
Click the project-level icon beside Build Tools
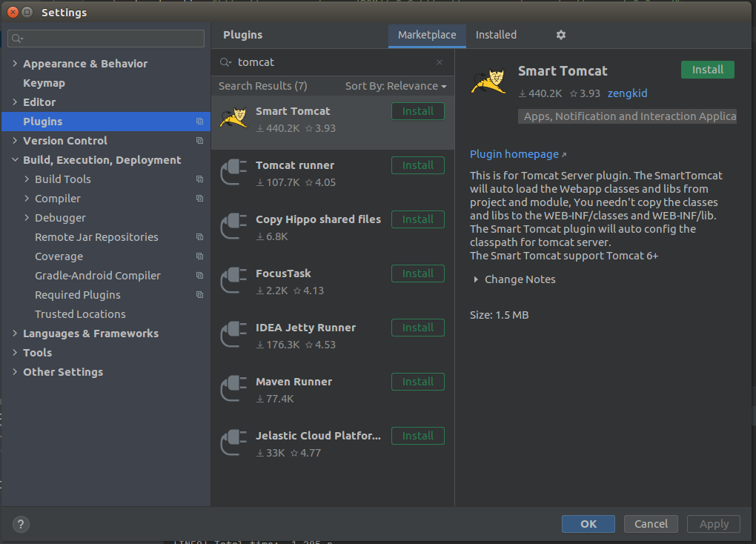coord(199,179)
